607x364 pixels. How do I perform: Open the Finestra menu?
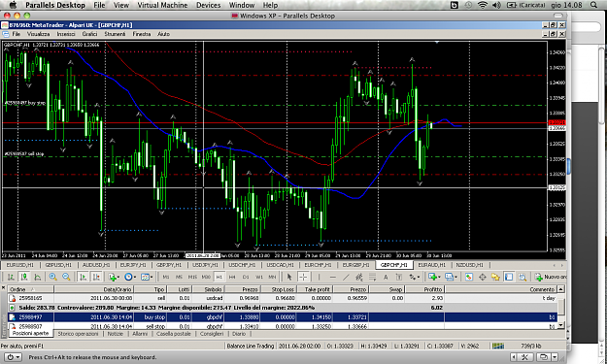(142, 34)
